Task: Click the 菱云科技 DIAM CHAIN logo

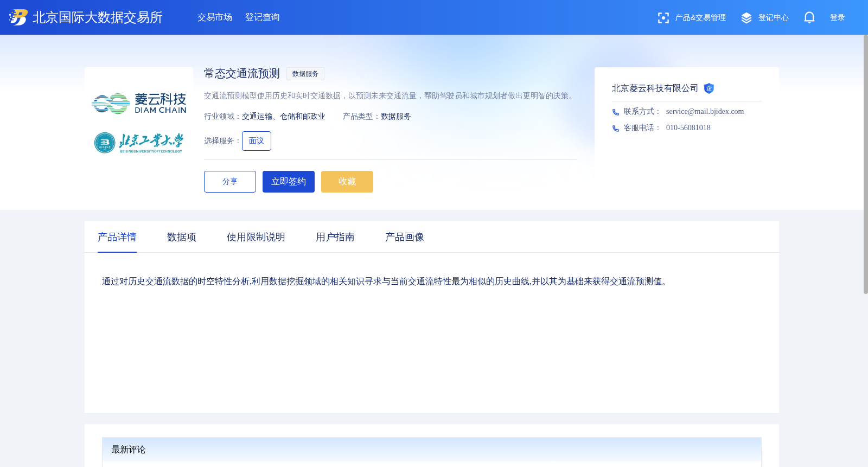Action: click(x=139, y=103)
